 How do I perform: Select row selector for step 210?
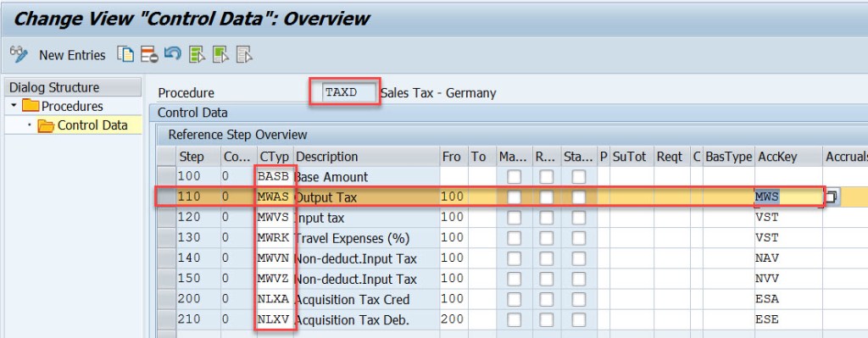point(166,319)
